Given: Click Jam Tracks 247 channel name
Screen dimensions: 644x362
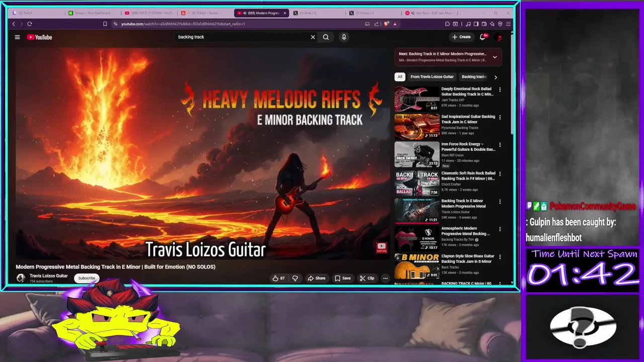Looking at the screenshot, I should [x=452, y=100].
